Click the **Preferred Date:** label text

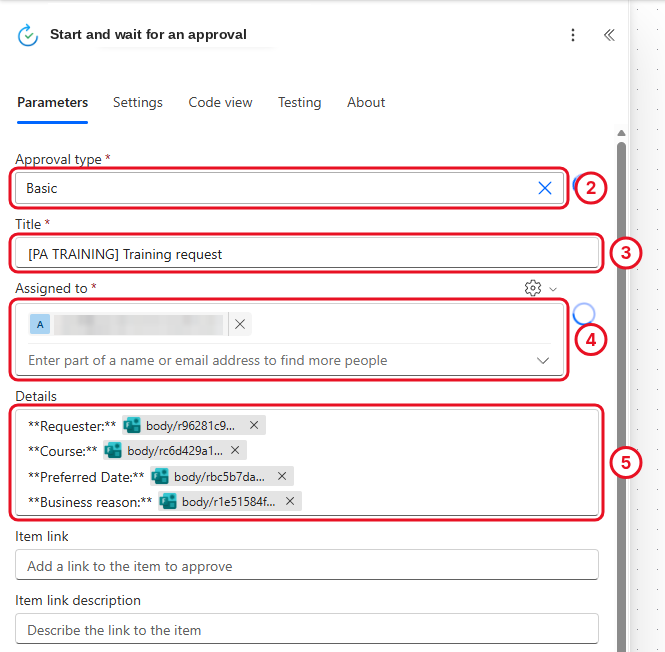coord(86,476)
